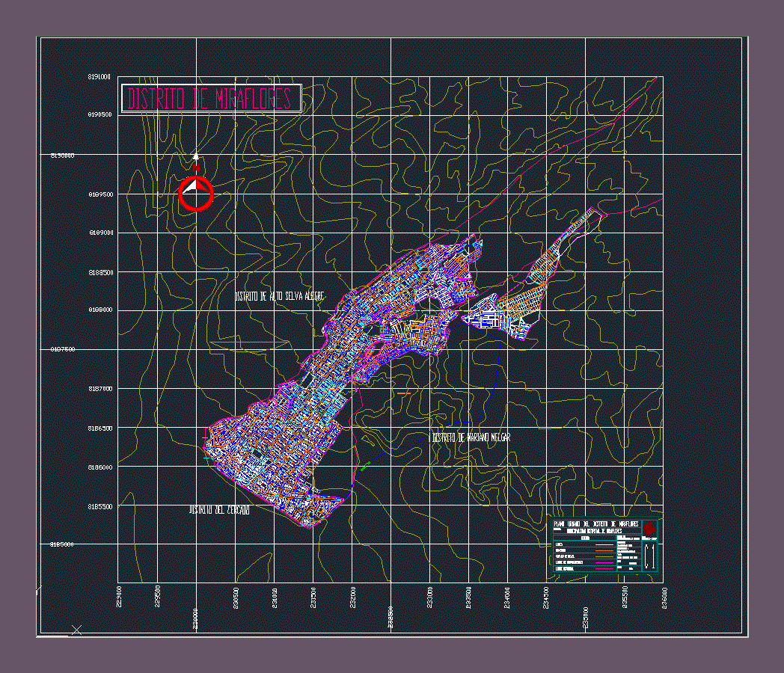Select the "C1" sheet number in the title block
The height and width of the screenshot is (673, 784).
(650, 556)
